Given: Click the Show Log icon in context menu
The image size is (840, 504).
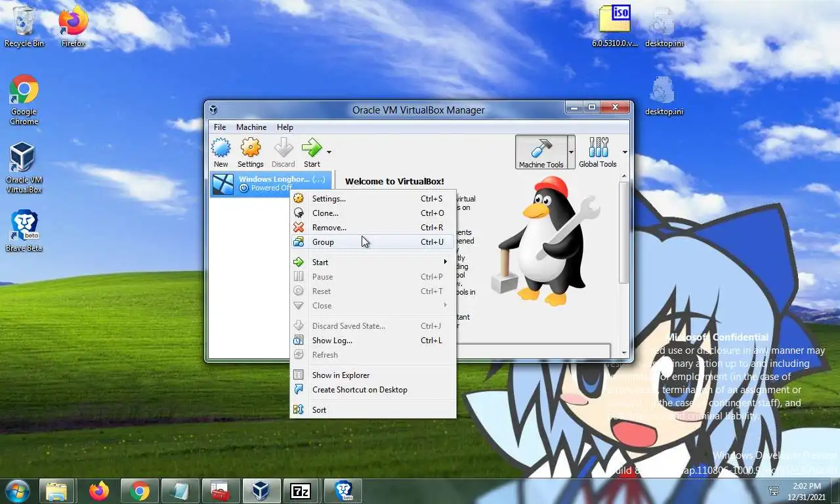Looking at the screenshot, I should point(299,341).
